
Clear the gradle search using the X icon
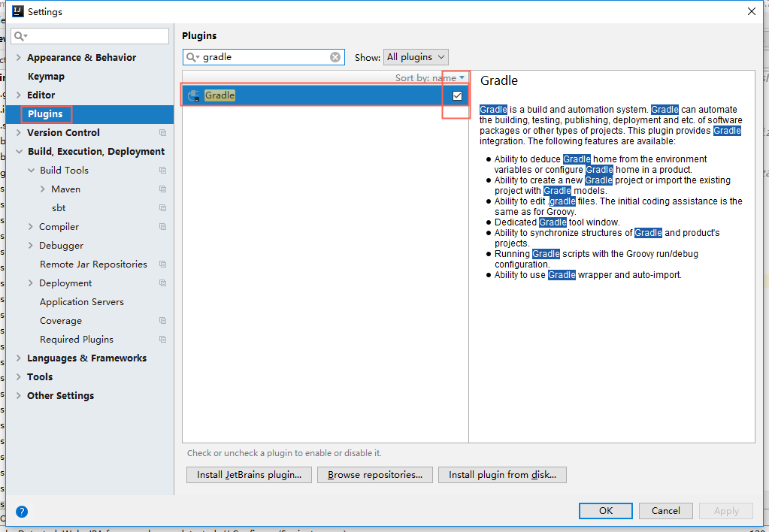pos(335,56)
